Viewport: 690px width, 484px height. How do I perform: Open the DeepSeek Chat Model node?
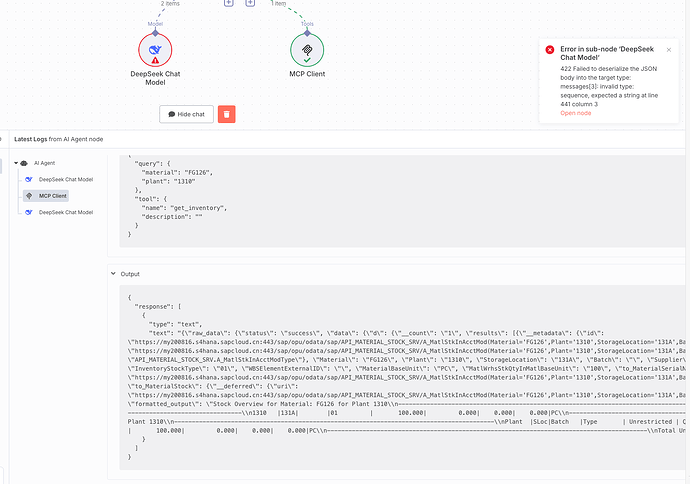click(x=155, y=50)
